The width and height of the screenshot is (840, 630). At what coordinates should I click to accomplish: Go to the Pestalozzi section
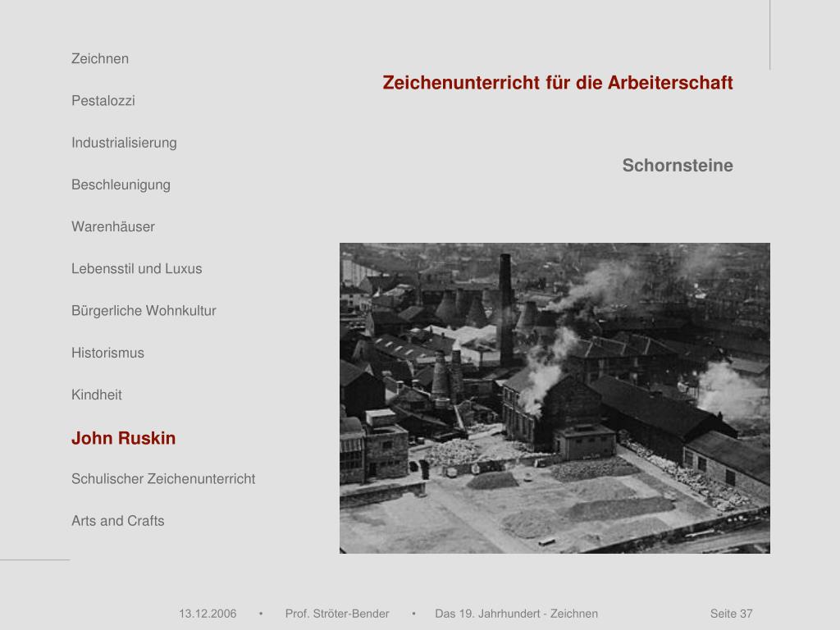pos(103,101)
